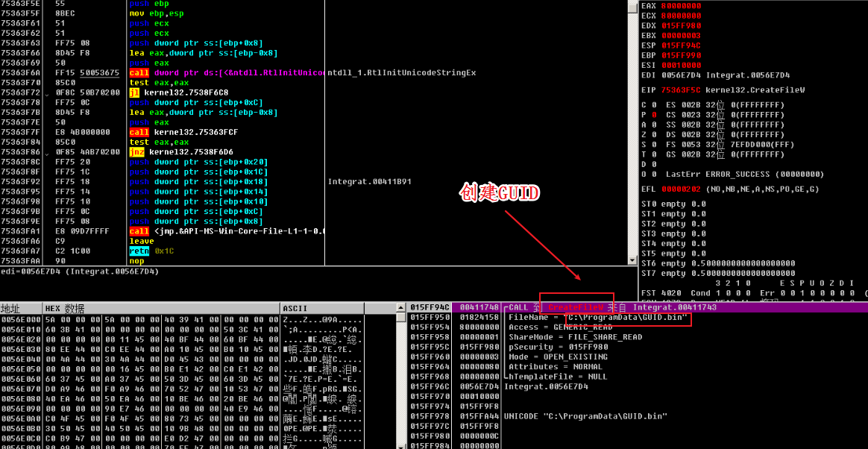The height and width of the screenshot is (449, 868).
Task: Select dump row at address 0056E030
Action: 182,349
